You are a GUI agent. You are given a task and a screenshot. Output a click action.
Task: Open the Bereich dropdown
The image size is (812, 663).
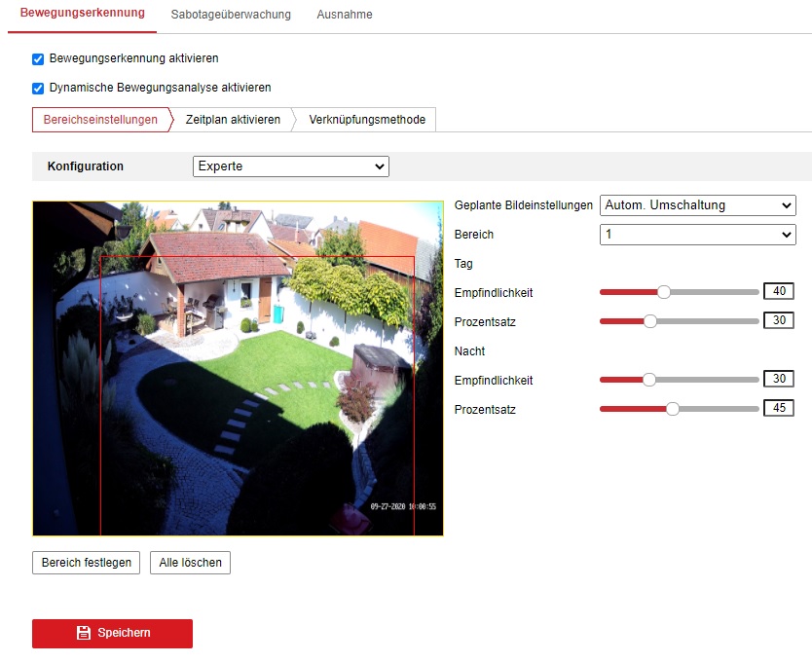697,235
